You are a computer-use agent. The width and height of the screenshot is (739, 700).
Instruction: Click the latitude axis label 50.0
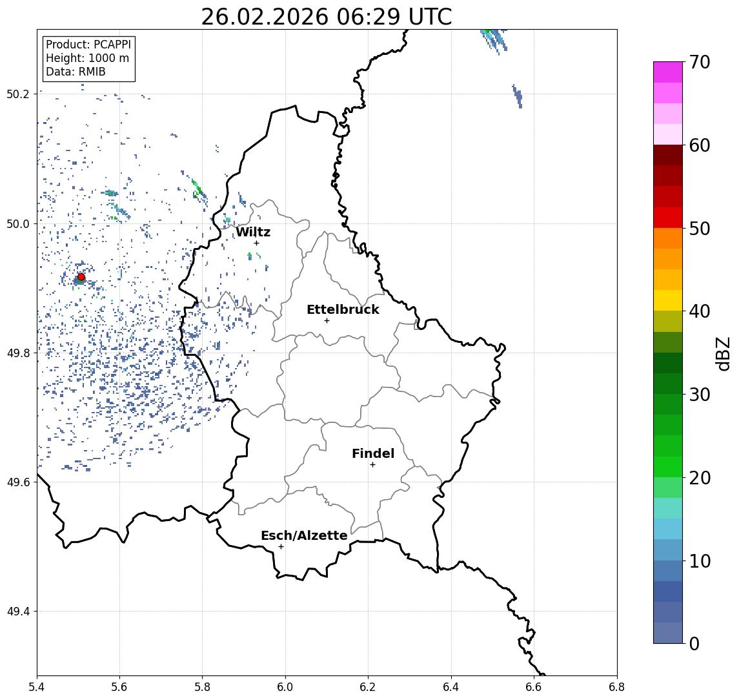(18, 223)
